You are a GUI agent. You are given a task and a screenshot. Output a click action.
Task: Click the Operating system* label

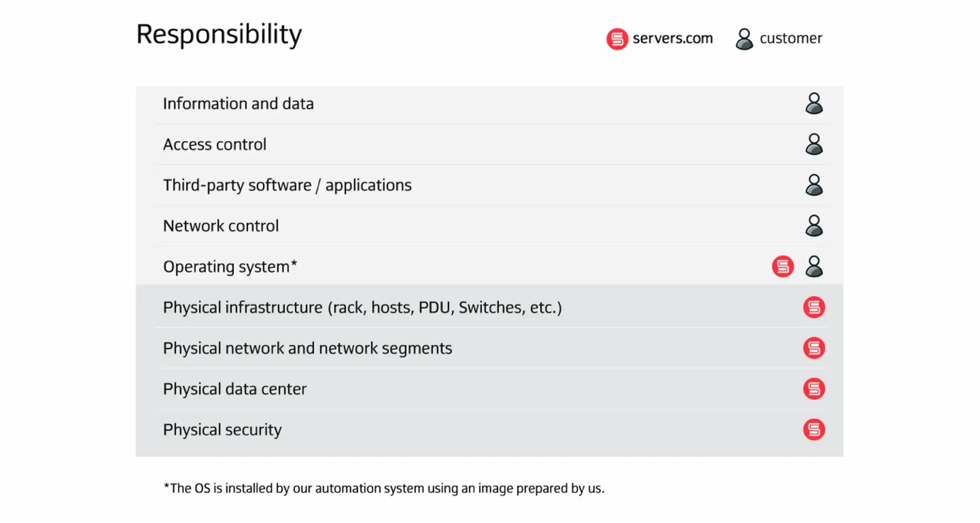[x=230, y=267]
